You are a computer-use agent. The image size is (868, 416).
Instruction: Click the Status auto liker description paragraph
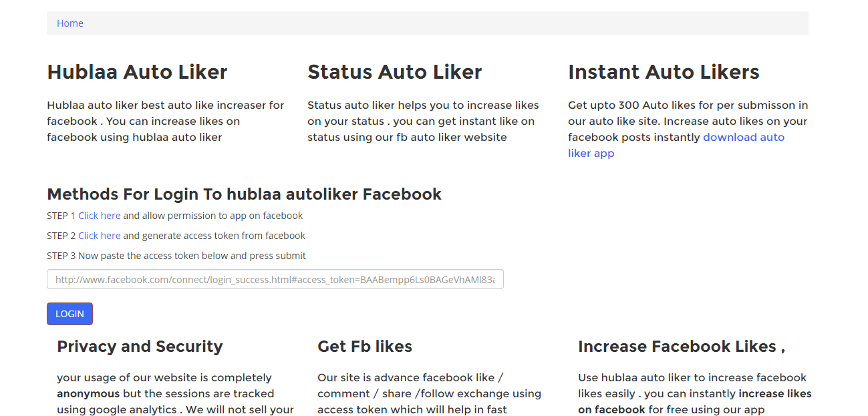pos(422,122)
